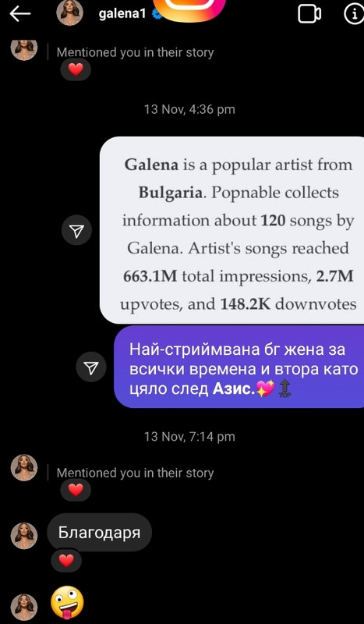Screen dimensions: 364x624
Task: Tap heart reaction under first story mention
Action: tap(76, 69)
